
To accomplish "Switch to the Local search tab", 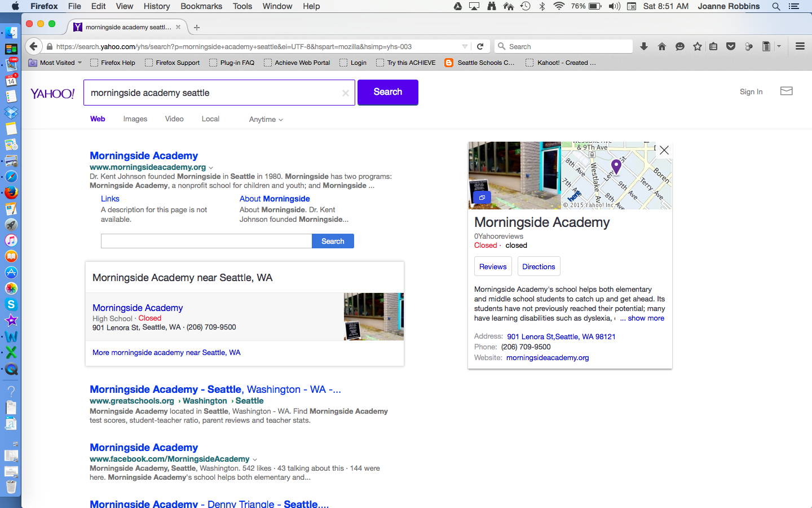I will click(x=210, y=119).
